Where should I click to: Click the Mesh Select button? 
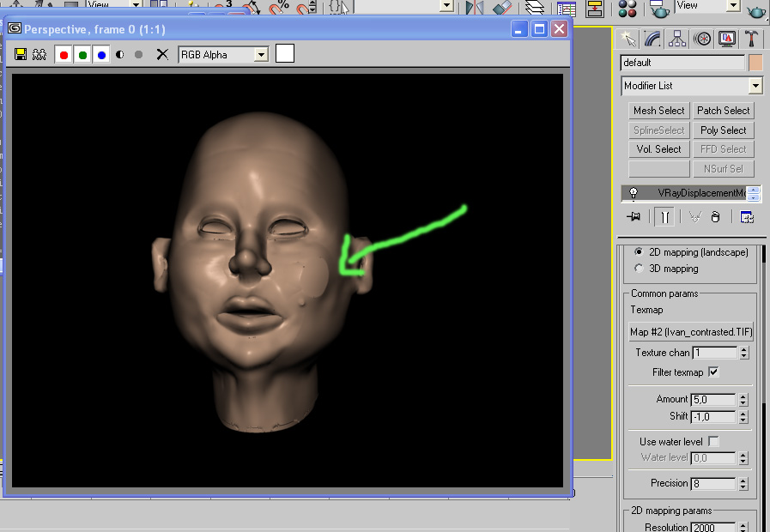(659, 111)
